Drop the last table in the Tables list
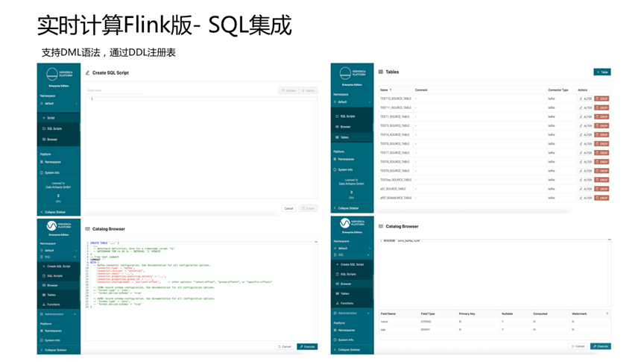The width and height of the screenshot is (644, 362). (602, 198)
